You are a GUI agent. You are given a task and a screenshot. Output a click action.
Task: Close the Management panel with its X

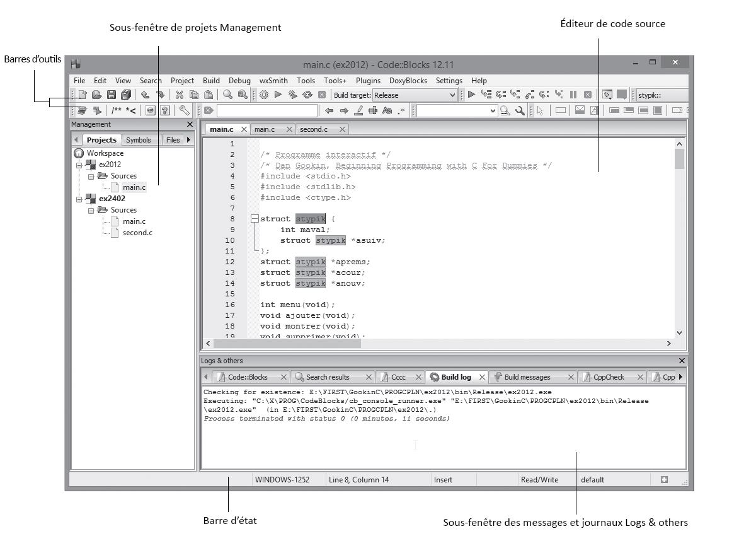190,124
